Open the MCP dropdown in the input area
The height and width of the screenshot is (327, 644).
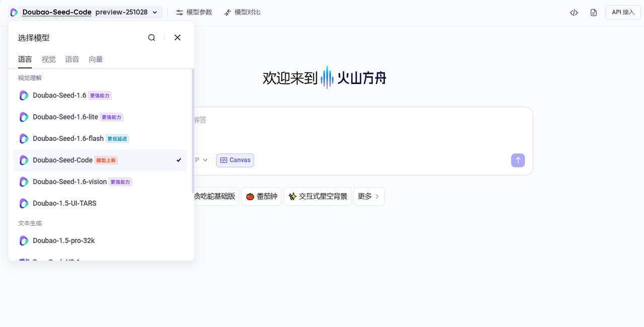tap(203, 160)
